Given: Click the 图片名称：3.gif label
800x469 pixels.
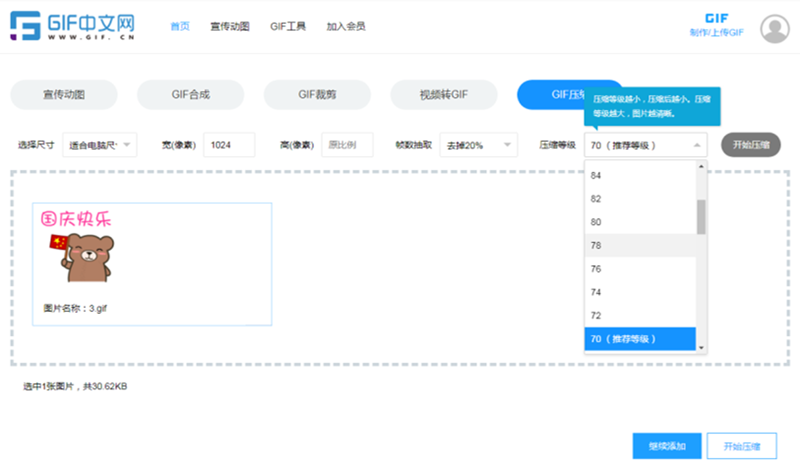Looking at the screenshot, I should (x=75, y=308).
